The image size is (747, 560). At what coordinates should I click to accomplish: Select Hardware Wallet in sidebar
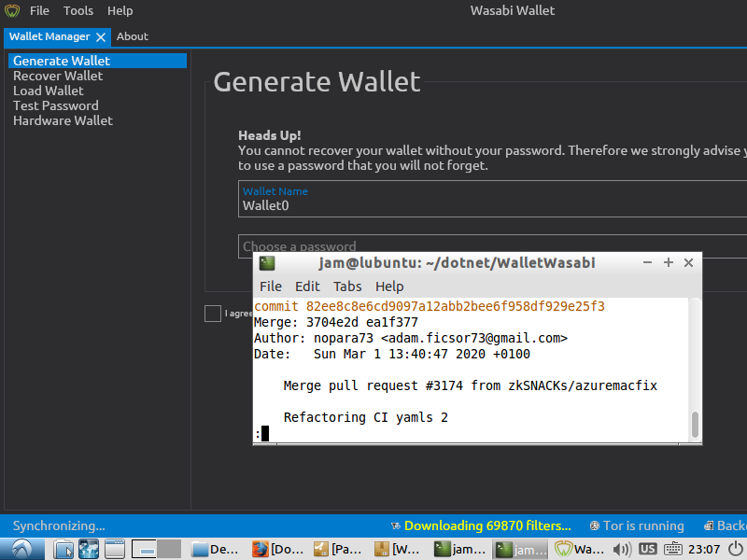click(97, 120)
